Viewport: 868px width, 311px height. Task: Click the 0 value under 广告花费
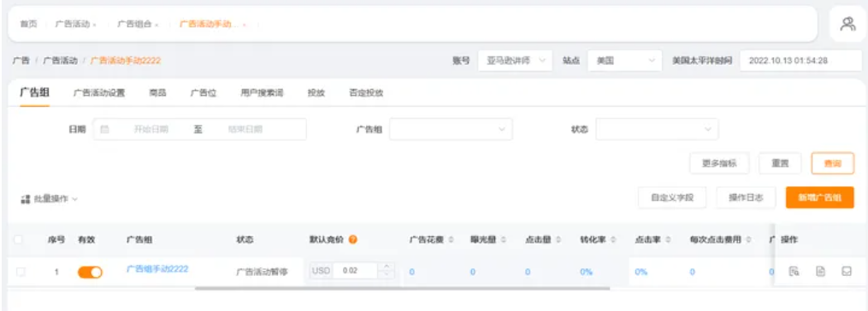(412, 272)
